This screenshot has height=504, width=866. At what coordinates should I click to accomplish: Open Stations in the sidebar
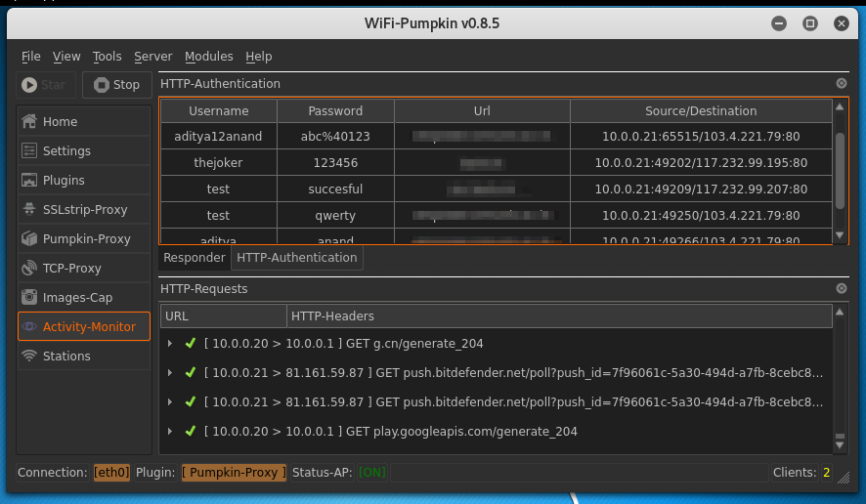(x=84, y=356)
